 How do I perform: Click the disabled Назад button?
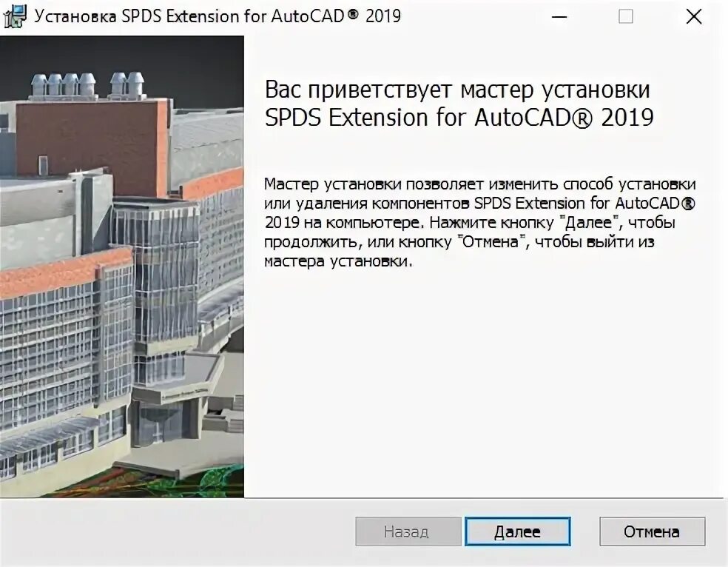tap(408, 531)
